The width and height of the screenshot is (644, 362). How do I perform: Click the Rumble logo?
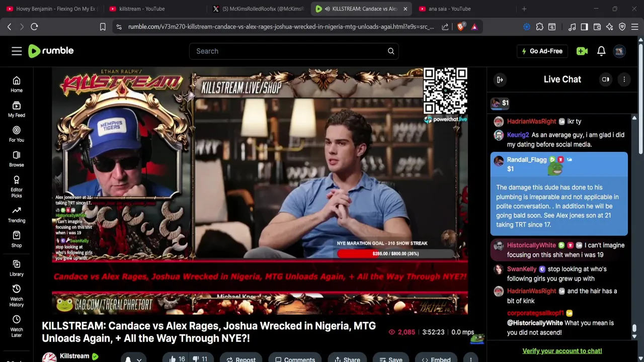tap(51, 51)
